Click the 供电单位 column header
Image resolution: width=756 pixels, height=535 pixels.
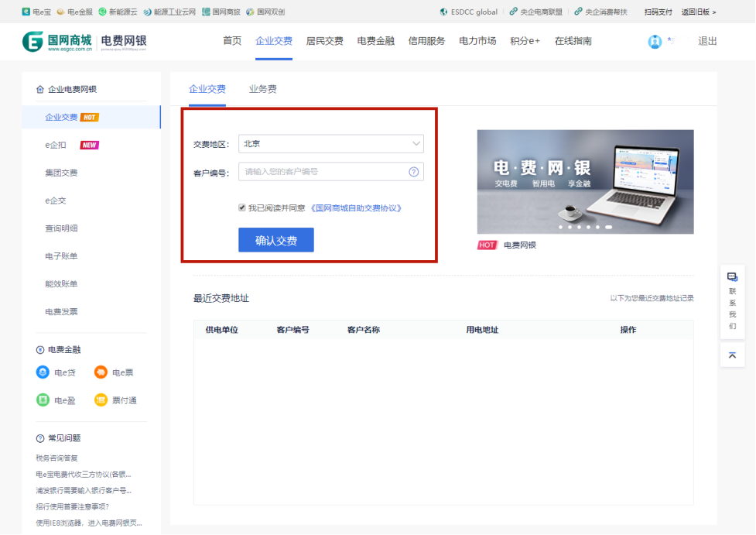222,330
